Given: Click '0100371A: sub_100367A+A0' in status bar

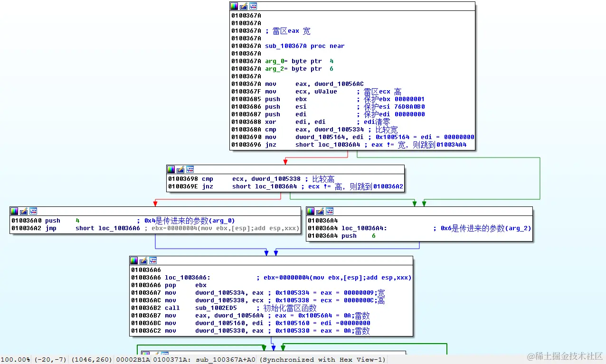Looking at the screenshot, I should (204, 360).
